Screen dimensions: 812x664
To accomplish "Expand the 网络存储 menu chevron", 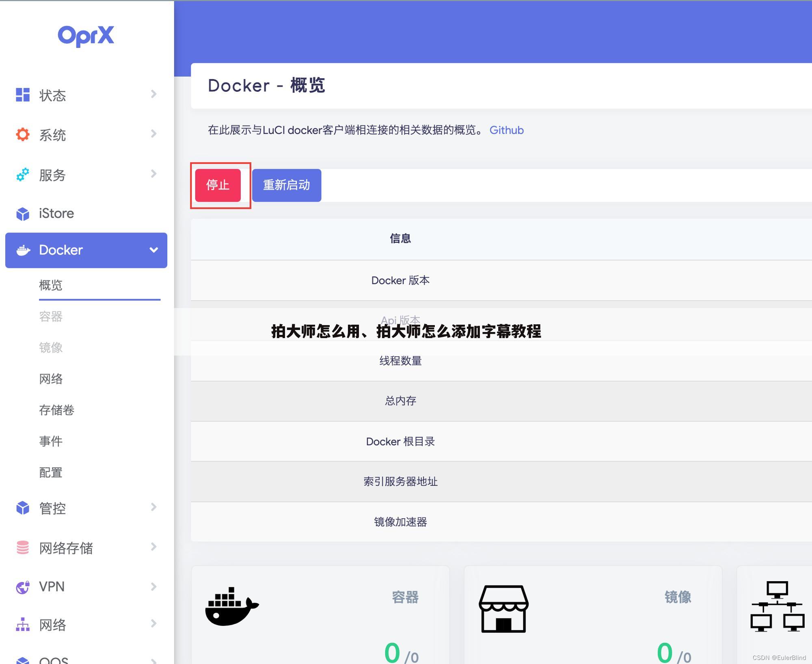I will (153, 546).
